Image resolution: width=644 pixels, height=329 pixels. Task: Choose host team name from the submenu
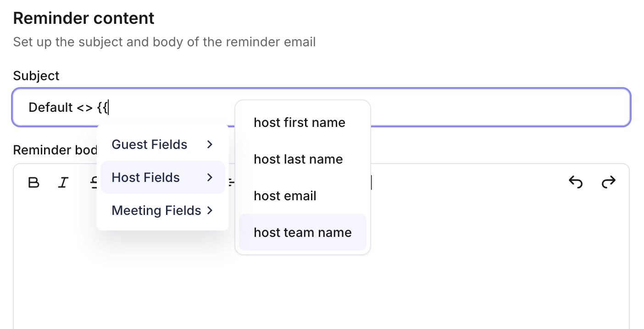coord(303,232)
